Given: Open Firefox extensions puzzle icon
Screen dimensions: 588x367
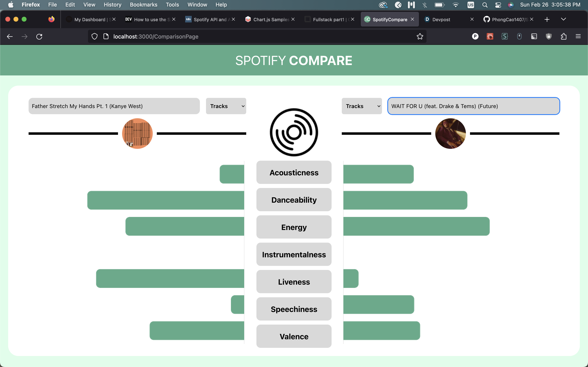Looking at the screenshot, I should [x=563, y=36].
